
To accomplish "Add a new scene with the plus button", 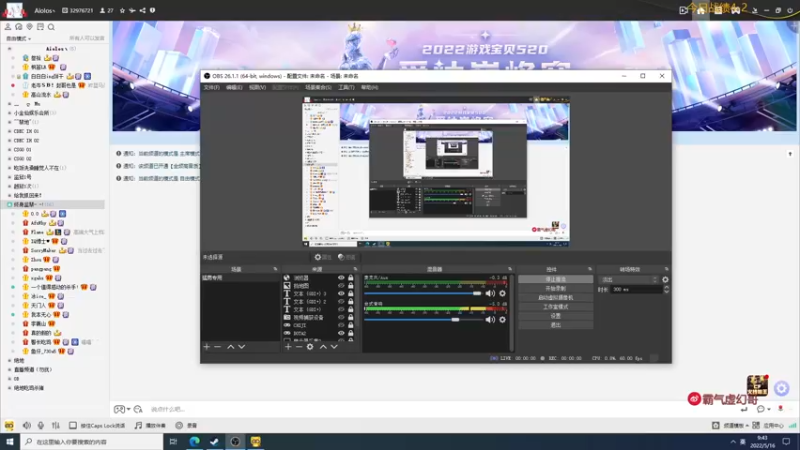I will (207, 347).
